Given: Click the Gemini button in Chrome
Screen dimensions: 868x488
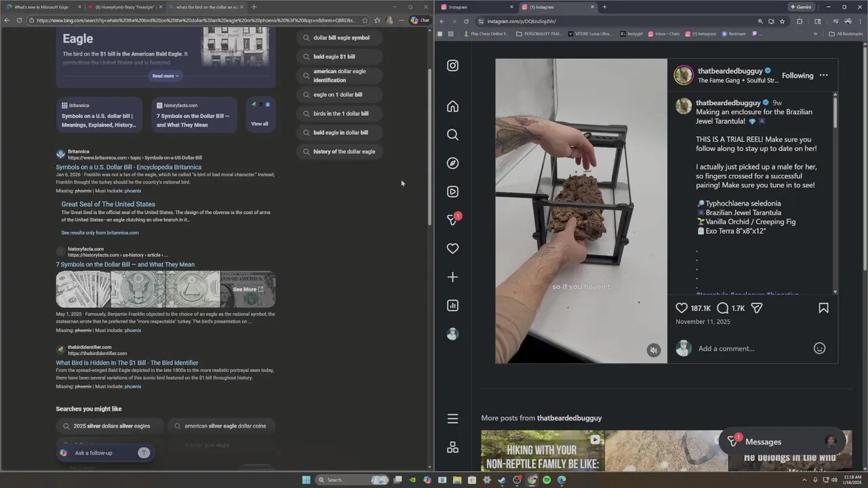Looking at the screenshot, I should [x=801, y=7].
